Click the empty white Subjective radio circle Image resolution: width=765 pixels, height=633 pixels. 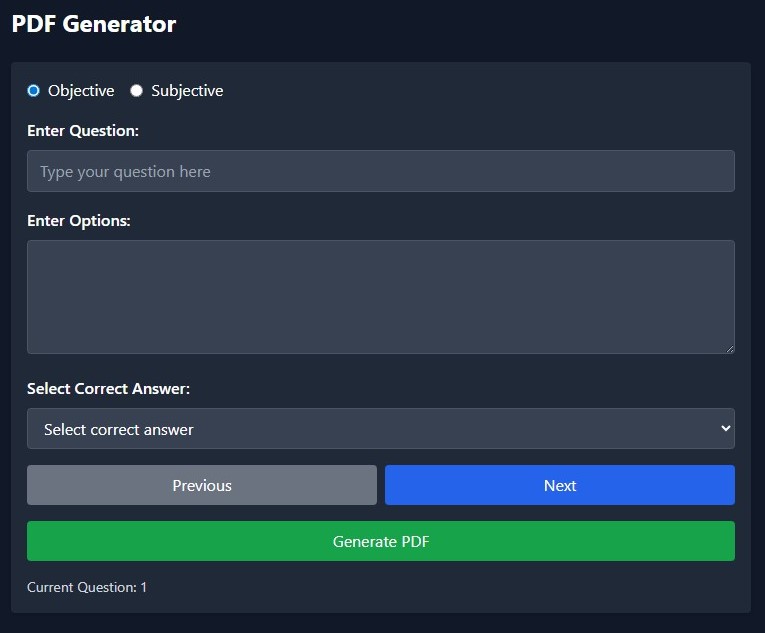[x=137, y=91]
